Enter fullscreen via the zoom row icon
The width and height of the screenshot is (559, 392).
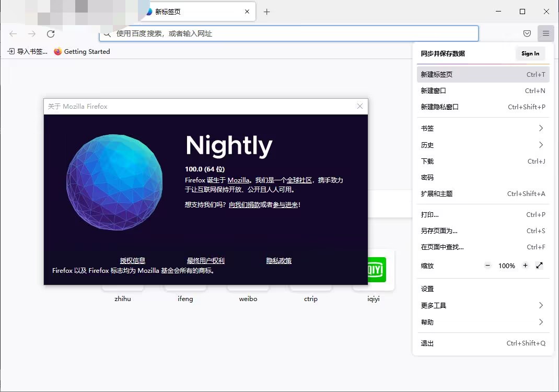pos(539,266)
